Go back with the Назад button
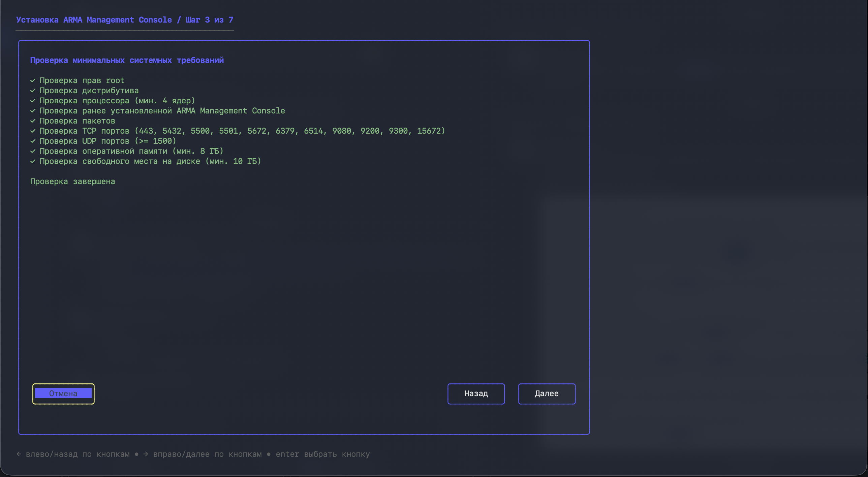Screen dimensions: 868x477 [x=476, y=394]
